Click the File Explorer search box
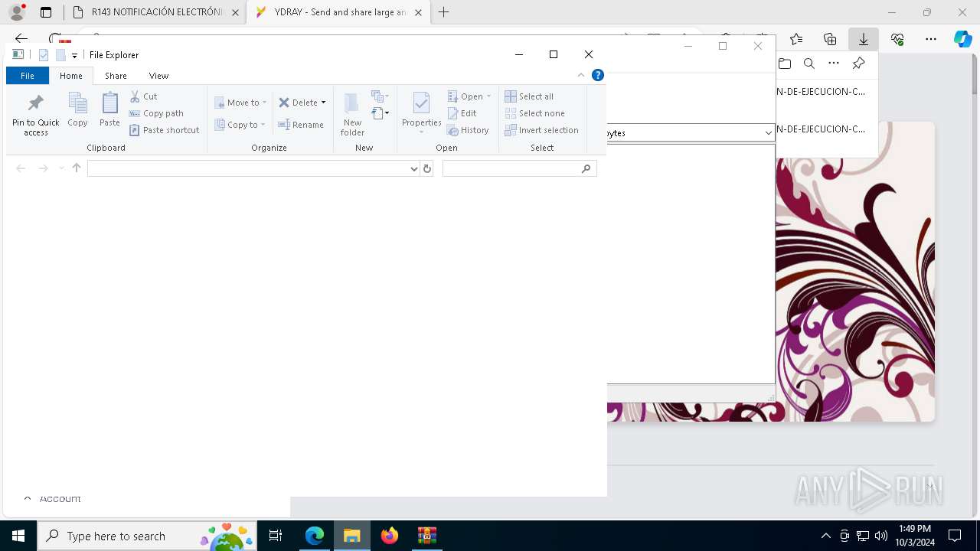The width and height of the screenshot is (980, 551). click(x=511, y=168)
